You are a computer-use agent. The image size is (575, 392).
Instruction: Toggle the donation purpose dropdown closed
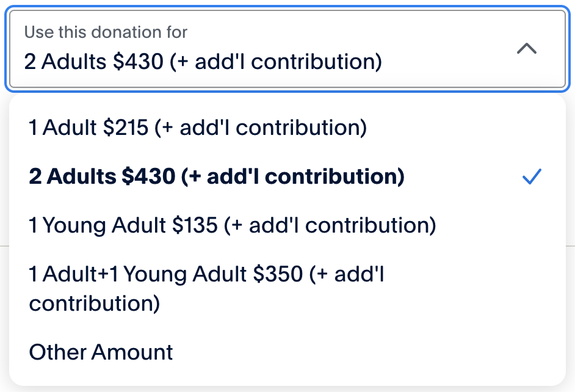pyautogui.click(x=526, y=49)
